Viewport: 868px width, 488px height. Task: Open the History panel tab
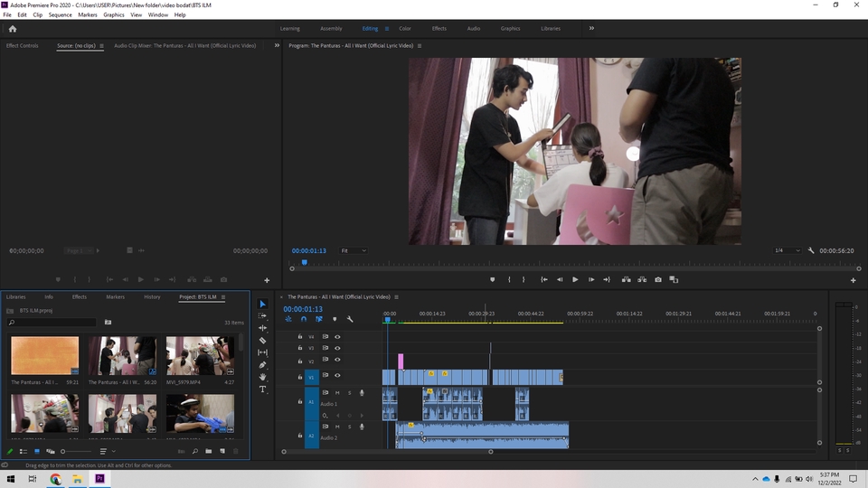(x=152, y=297)
